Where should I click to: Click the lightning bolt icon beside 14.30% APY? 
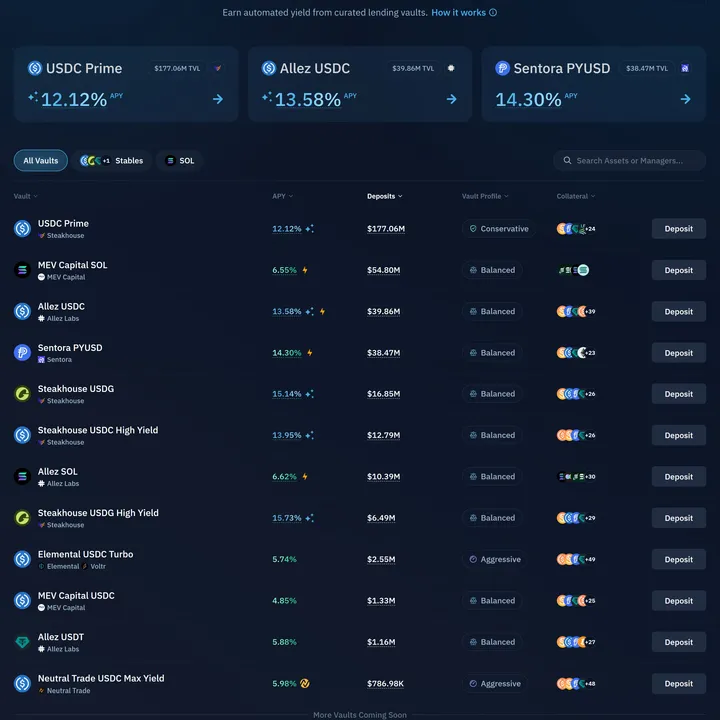coord(310,353)
